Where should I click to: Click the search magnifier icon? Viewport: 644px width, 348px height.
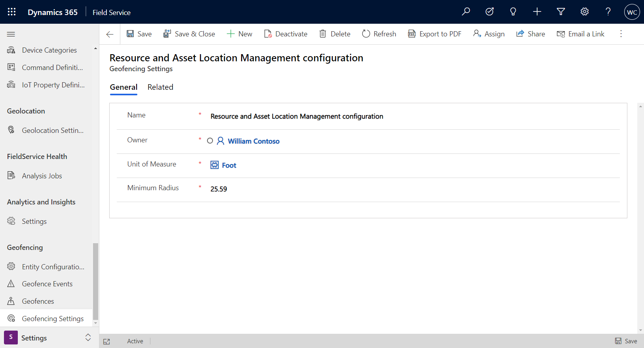click(466, 11)
